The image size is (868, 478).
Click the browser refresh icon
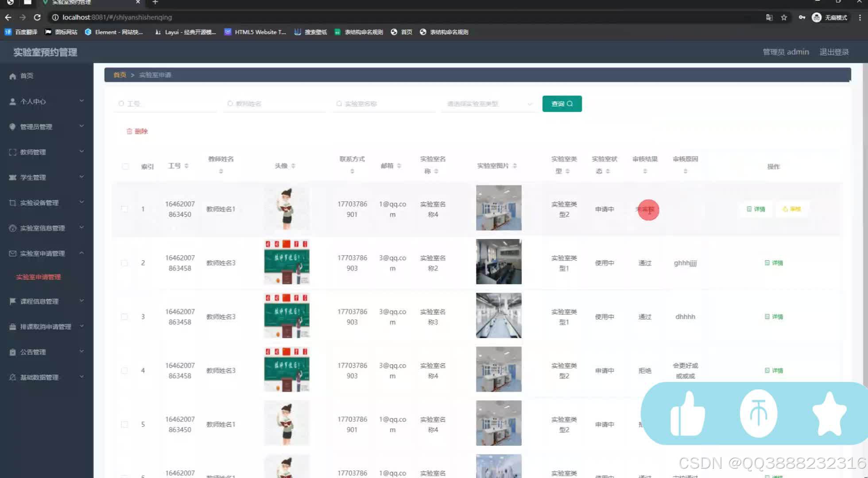(x=37, y=17)
